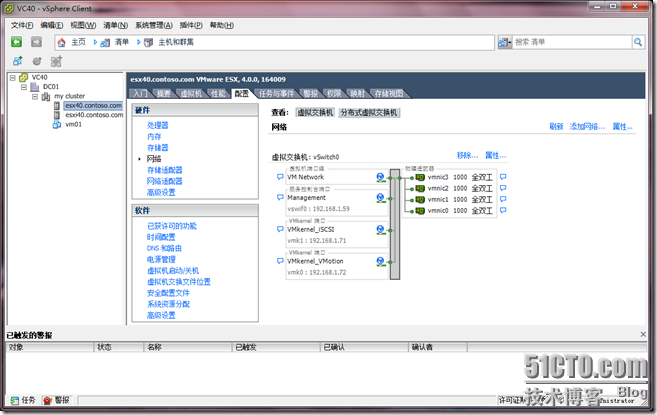657x415 pixels.
Task: Open the 存储适配器 hardware link
Action: [x=165, y=170]
